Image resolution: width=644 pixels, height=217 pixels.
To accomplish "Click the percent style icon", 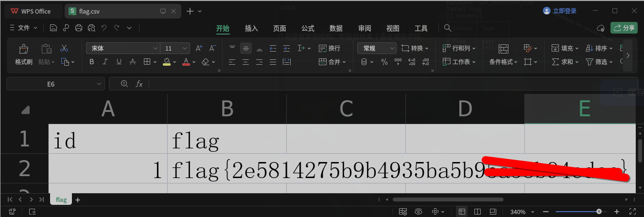I will 384,62.
